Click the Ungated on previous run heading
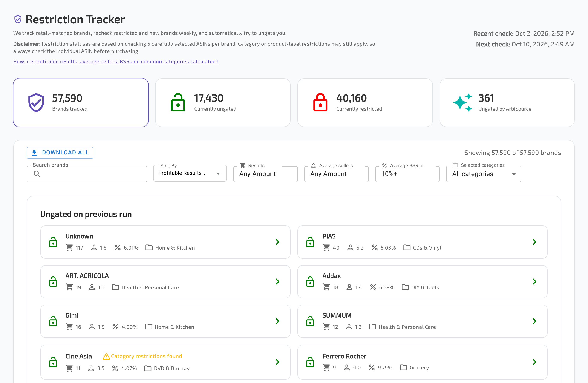 [x=86, y=214]
